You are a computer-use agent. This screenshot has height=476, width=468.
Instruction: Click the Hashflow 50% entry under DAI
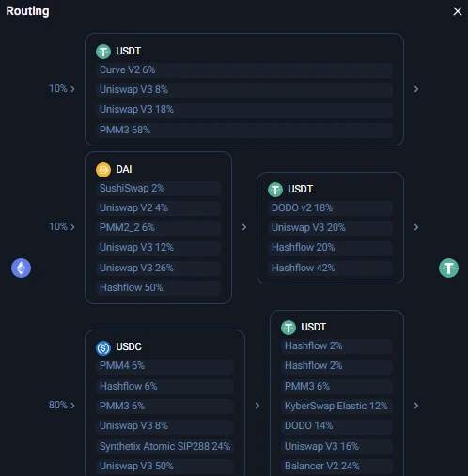point(158,288)
